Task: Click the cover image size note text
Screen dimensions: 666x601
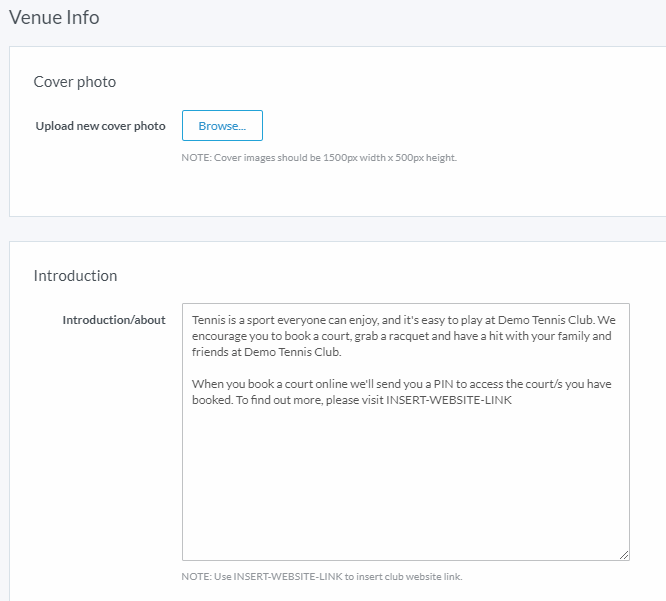Action: click(319, 158)
